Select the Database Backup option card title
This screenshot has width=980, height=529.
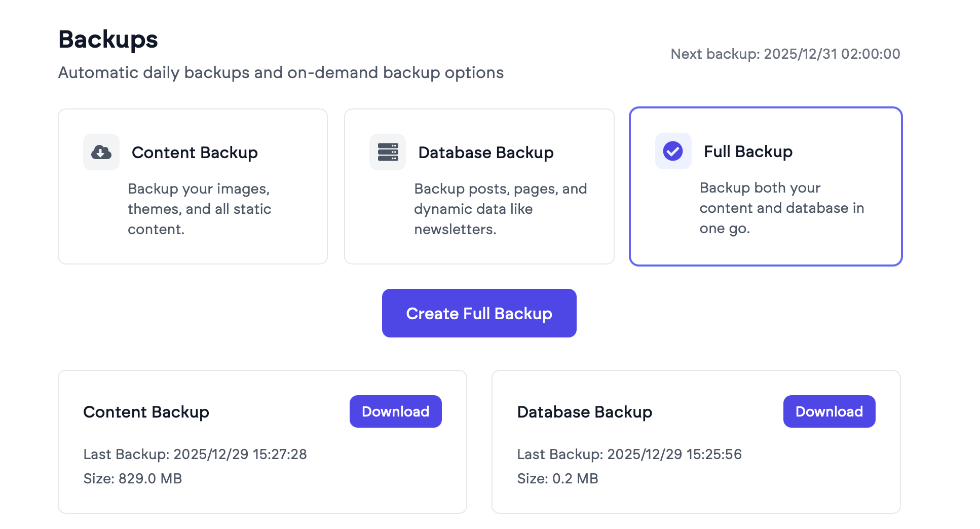coord(485,153)
